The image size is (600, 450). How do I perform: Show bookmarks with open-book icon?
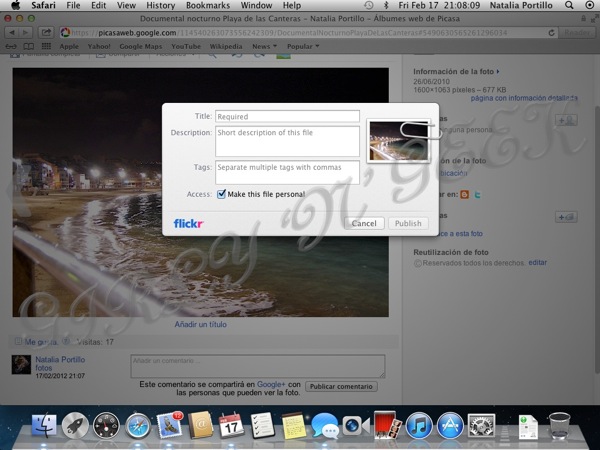click(x=29, y=46)
